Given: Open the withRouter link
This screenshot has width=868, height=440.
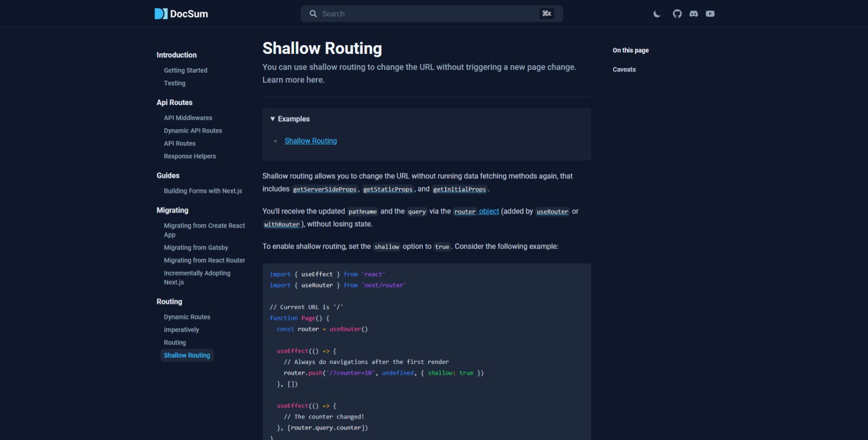Looking at the screenshot, I should click(x=282, y=224).
